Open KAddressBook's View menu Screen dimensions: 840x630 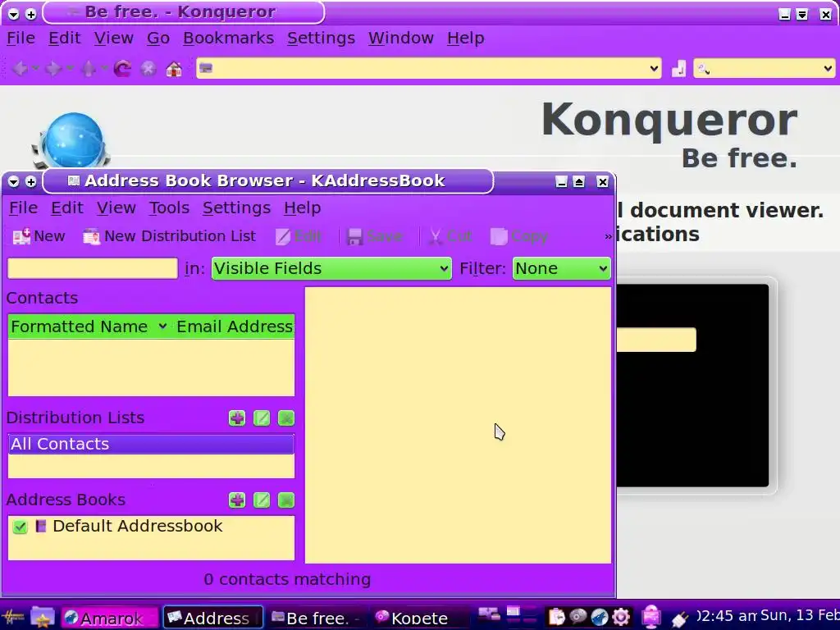(x=116, y=208)
